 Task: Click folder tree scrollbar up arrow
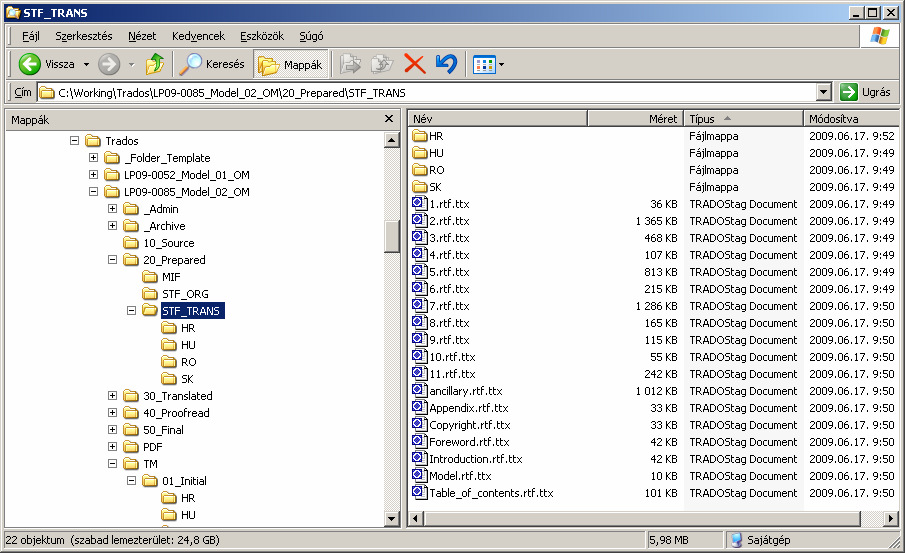[392, 140]
